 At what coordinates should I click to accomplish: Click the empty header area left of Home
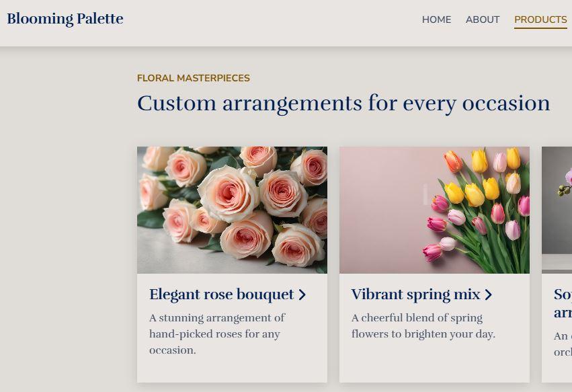pos(269,20)
